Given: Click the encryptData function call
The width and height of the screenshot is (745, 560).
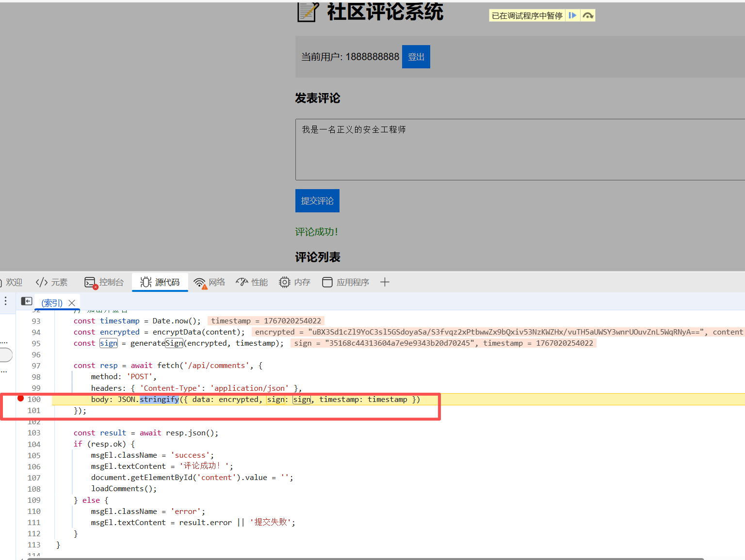Looking at the screenshot, I should [x=177, y=332].
